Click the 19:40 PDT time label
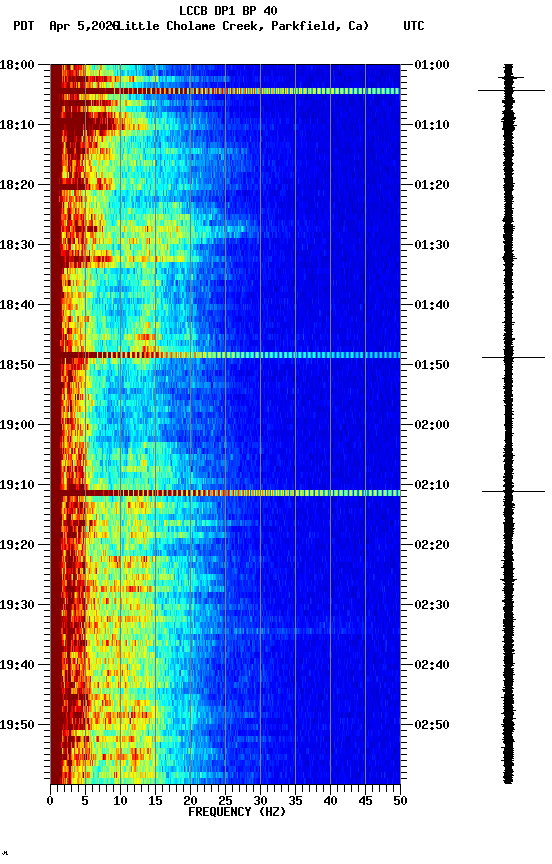The height and width of the screenshot is (864, 552). coord(17,665)
